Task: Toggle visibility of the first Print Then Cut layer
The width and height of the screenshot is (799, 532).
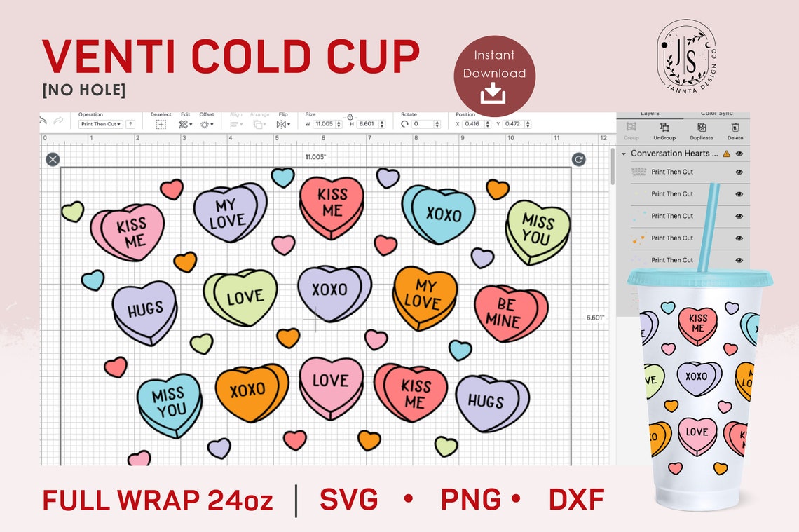Action: (x=739, y=172)
